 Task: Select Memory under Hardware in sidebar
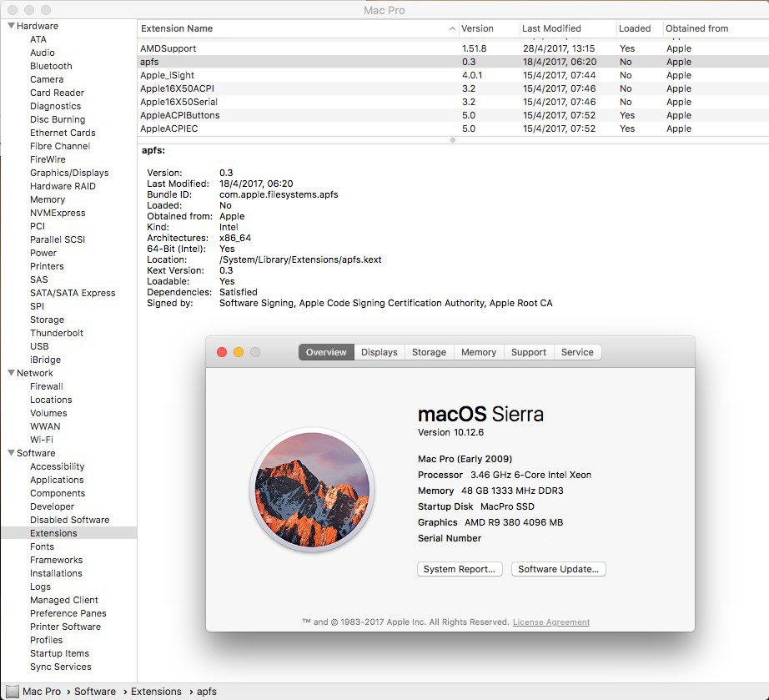point(48,199)
